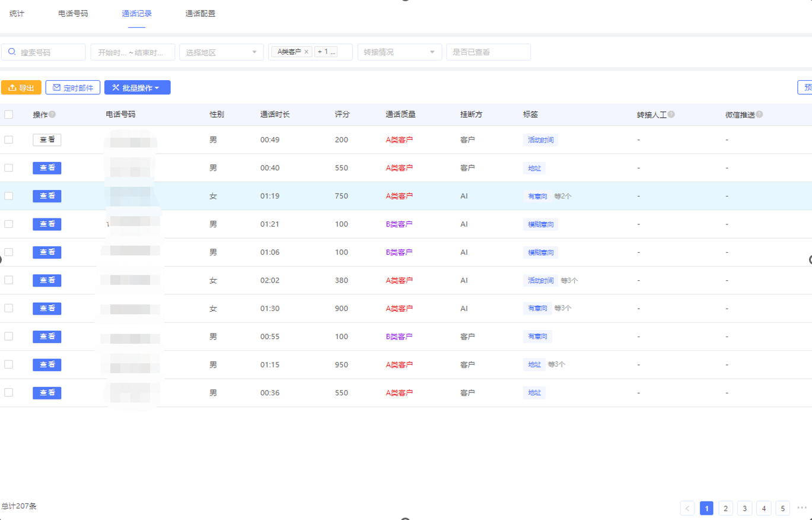Go to page 3 in pagination
Viewport: 812px width, 520px height.
tap(744, 508)
